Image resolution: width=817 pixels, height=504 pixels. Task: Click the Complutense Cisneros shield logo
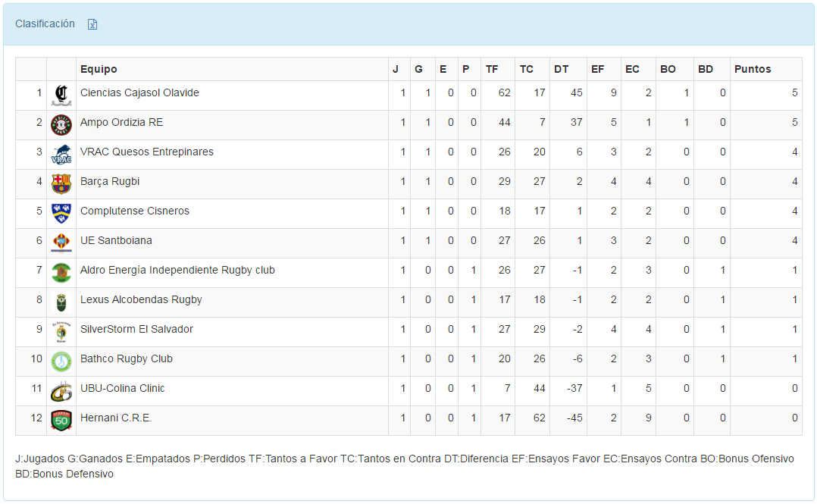61,213
